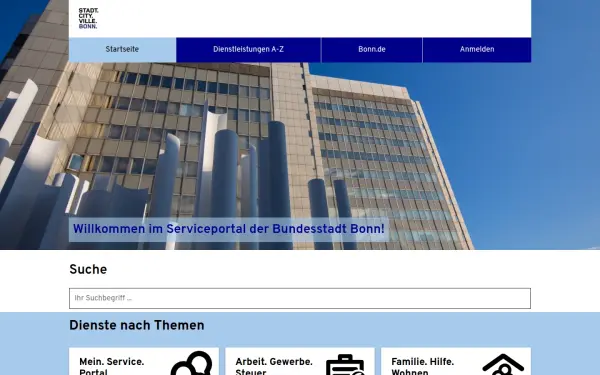Click the house icon on Familie Hilfe card
The image size is (600, 375).
(x=503, y=364)
